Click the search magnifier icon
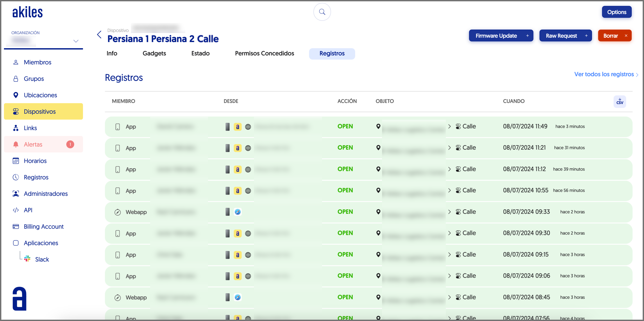 [322, 12]
